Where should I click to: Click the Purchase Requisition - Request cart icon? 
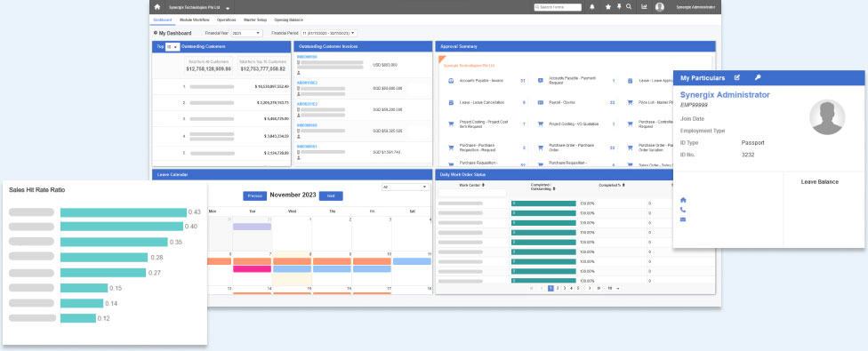click(451, 148)
